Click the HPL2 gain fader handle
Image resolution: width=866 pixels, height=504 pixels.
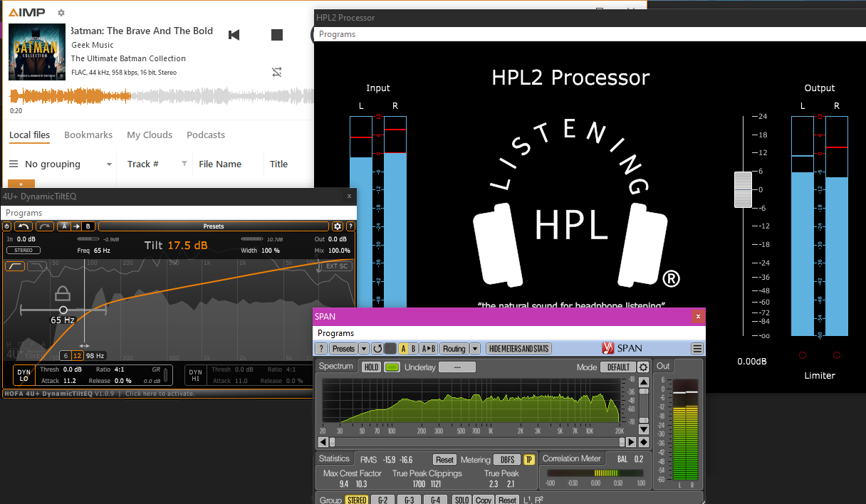click(743, 189)
